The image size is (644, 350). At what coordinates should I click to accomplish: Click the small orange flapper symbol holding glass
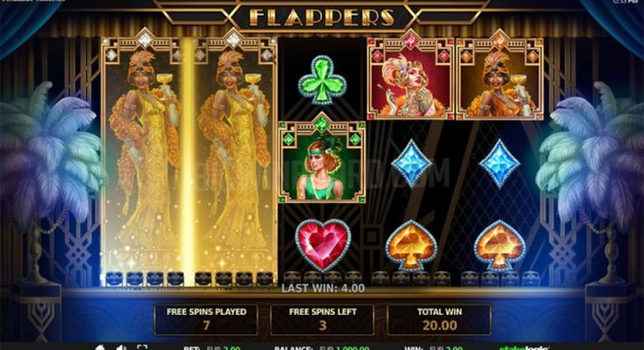click(499, 77)
